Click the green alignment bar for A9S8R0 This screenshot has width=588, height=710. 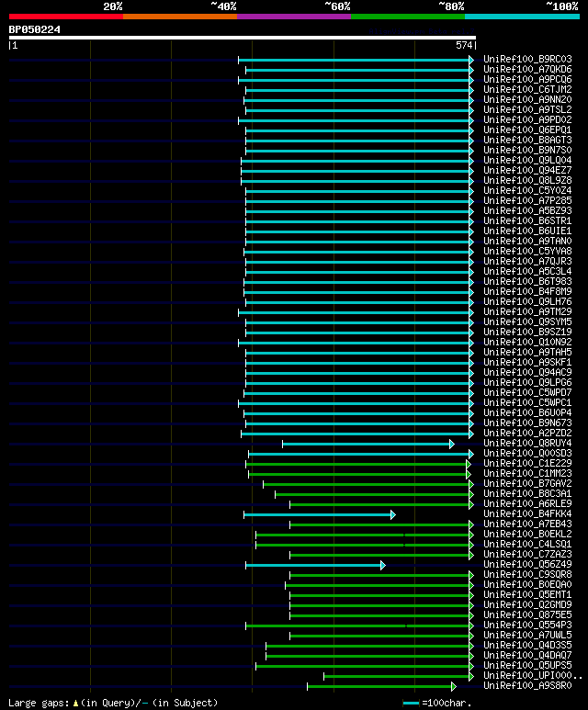tap(381, 686)
